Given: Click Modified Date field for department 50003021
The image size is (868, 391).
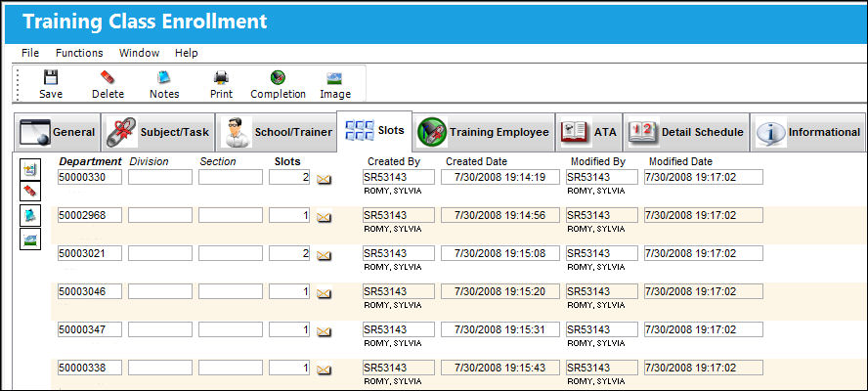Looking at the screenshot, I should tap(704, 253).
